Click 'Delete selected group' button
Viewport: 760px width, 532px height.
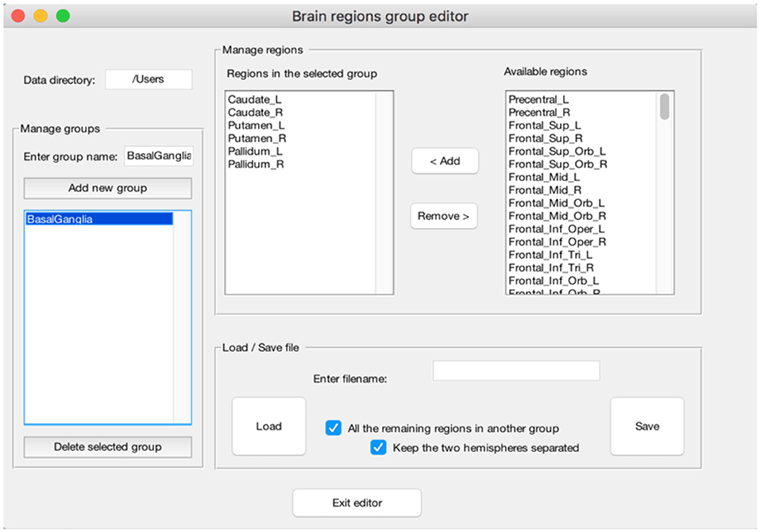click(x=107, y=447)
